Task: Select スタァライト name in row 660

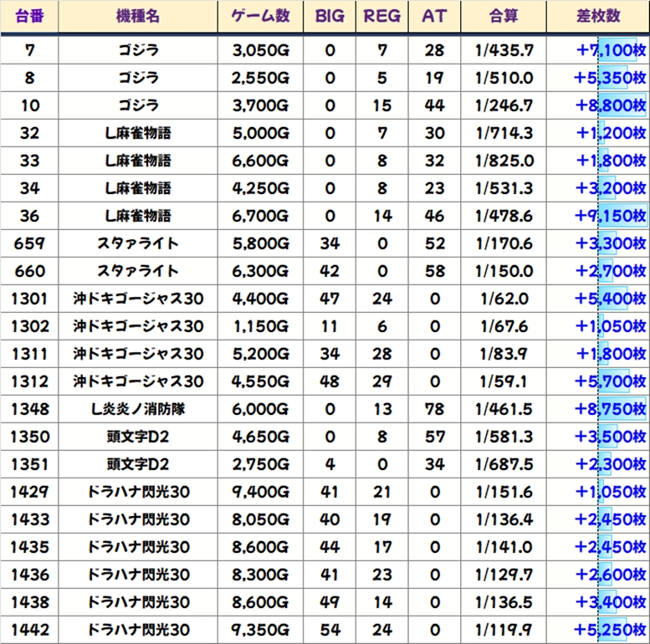Action: tap(138, 271)
